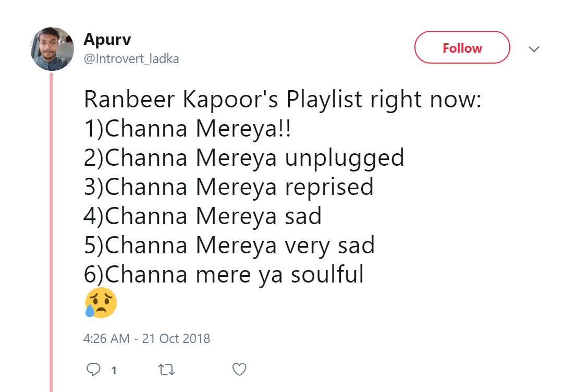Click the crying face emoji in the tweet
Screen dimensions: 576x392
100,302
